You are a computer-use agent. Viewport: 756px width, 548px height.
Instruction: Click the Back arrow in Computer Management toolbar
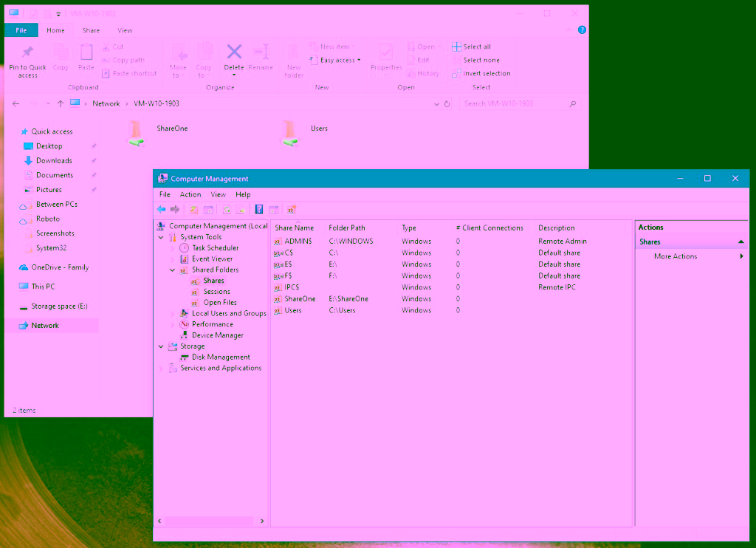coord(162,210)
